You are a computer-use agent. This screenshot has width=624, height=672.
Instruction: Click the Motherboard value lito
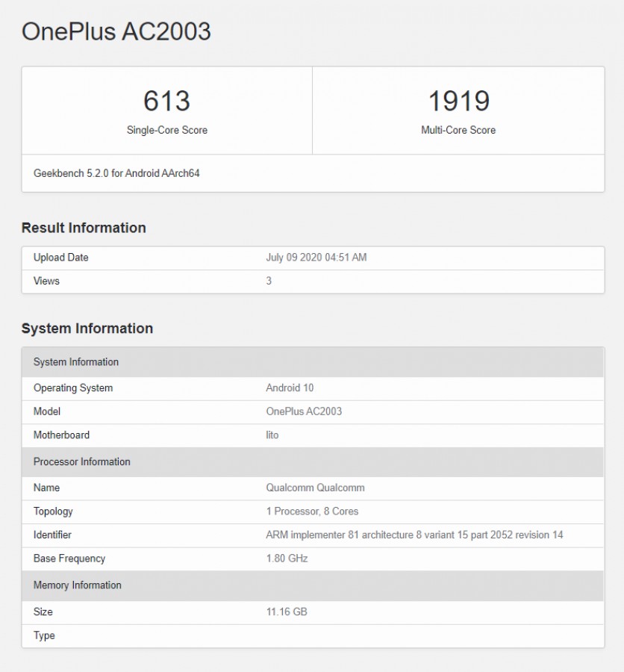[273, 435]
